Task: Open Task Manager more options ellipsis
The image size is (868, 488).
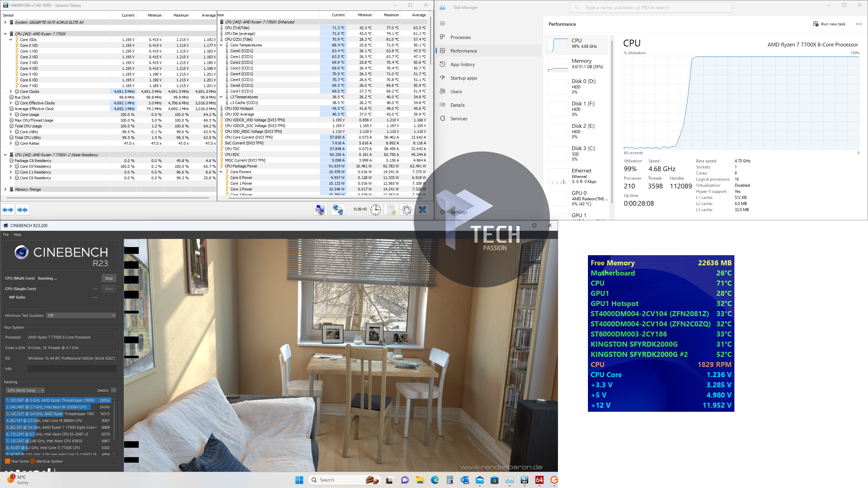Action: pyautogui.click(x=859, y=24)
